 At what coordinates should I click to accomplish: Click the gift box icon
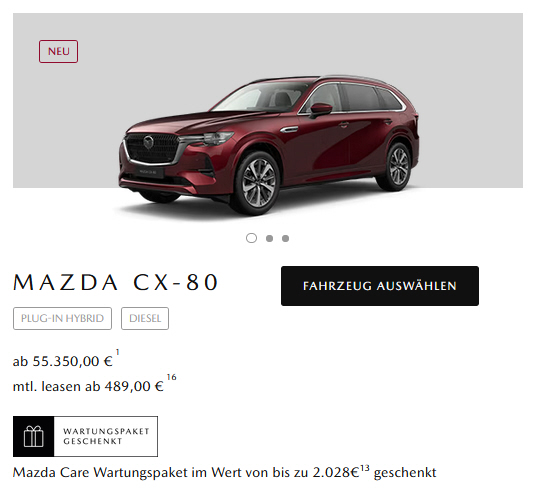[34, 436]
